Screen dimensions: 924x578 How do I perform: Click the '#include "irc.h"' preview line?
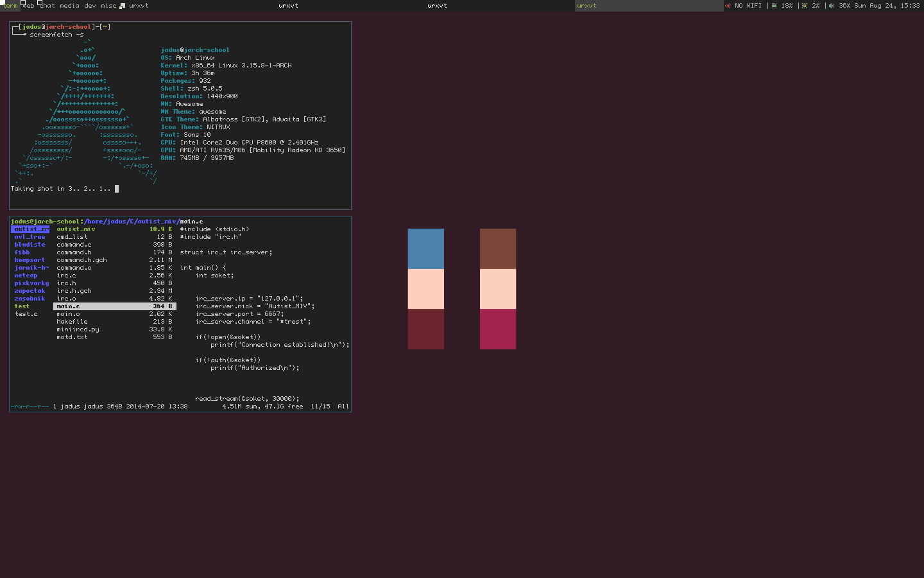[x=210, y=237]
